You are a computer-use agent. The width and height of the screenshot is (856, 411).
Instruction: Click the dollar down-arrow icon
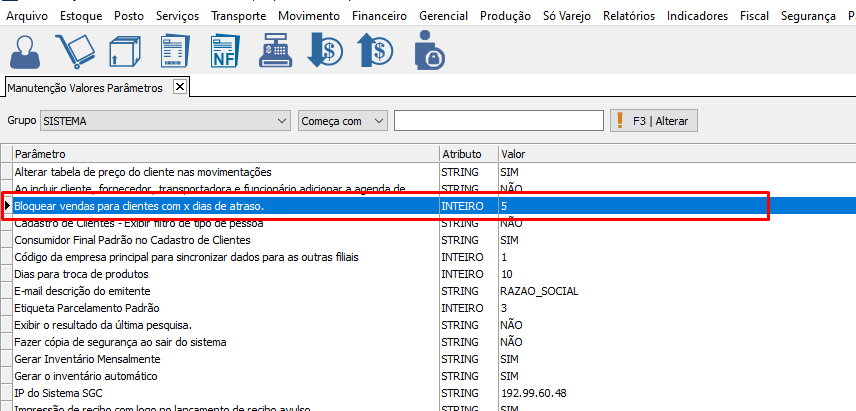[x=326, y=50]
